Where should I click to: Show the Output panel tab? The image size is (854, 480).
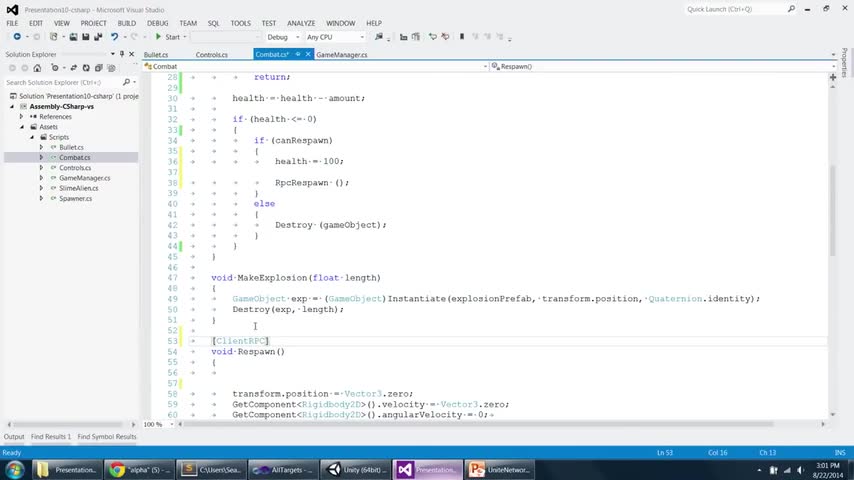14,437
